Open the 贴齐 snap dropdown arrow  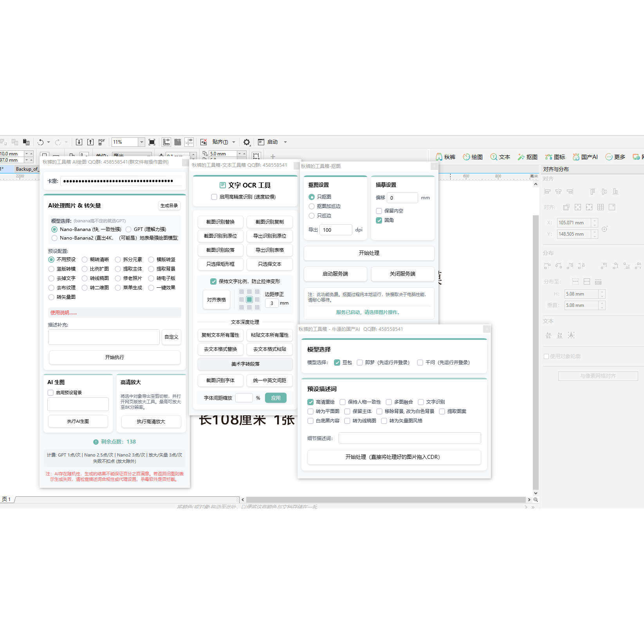234,142
